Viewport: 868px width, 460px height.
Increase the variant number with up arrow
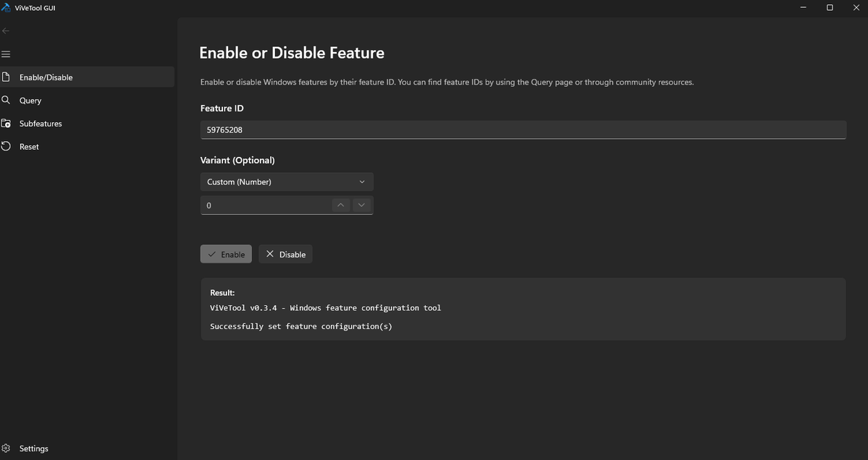tap(341, 205)
